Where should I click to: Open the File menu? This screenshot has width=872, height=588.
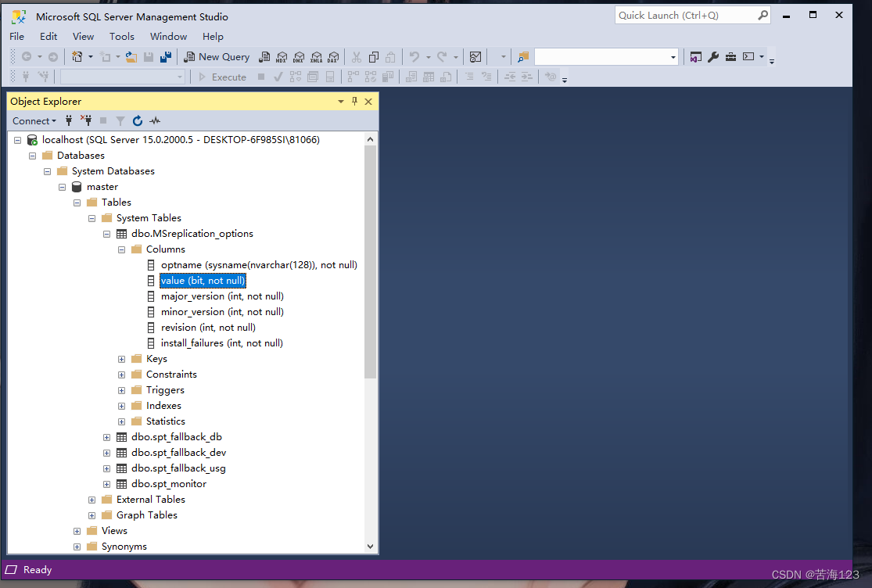[x=16, y=36]
